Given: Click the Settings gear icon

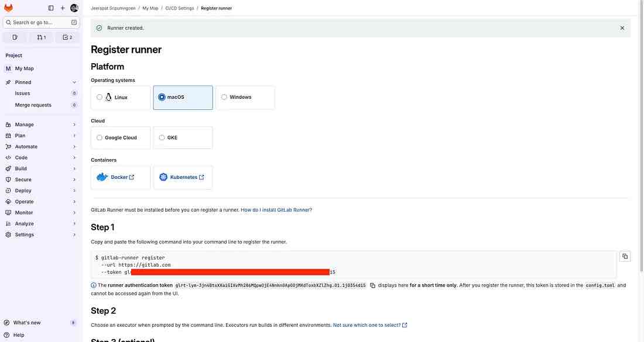Looking at the screenshot, I should coord(8,235).
